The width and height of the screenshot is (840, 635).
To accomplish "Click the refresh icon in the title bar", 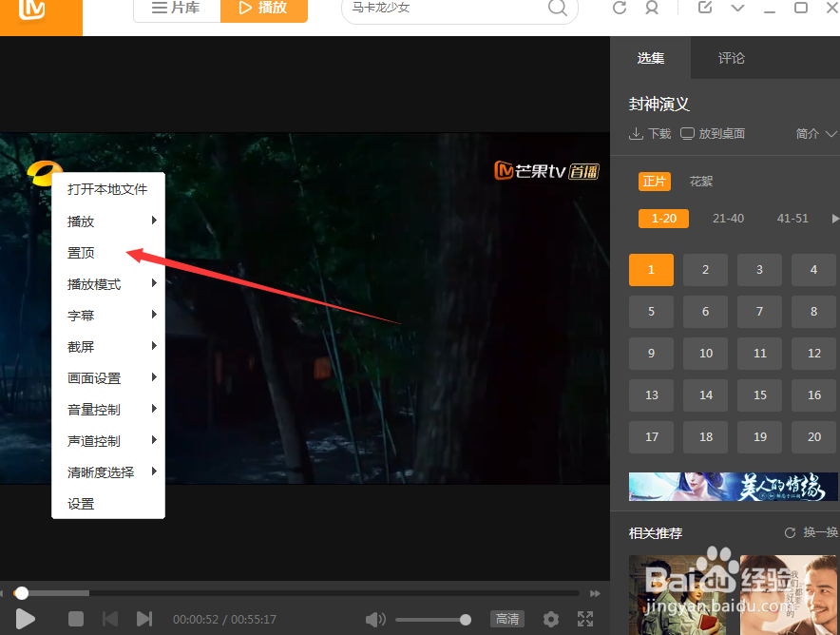I will click(x=620, y=8).
